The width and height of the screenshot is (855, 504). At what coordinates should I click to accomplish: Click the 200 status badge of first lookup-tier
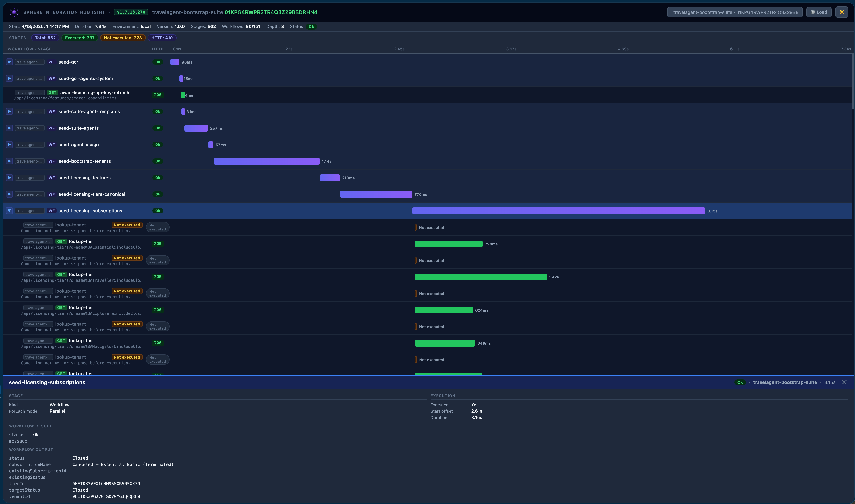click(x=158, y=244)
